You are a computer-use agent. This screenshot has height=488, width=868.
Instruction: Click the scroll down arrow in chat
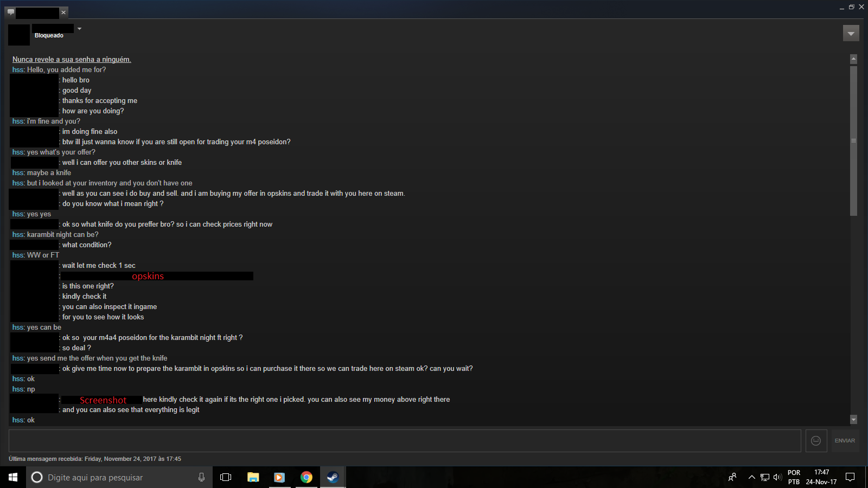pos(853,419)
